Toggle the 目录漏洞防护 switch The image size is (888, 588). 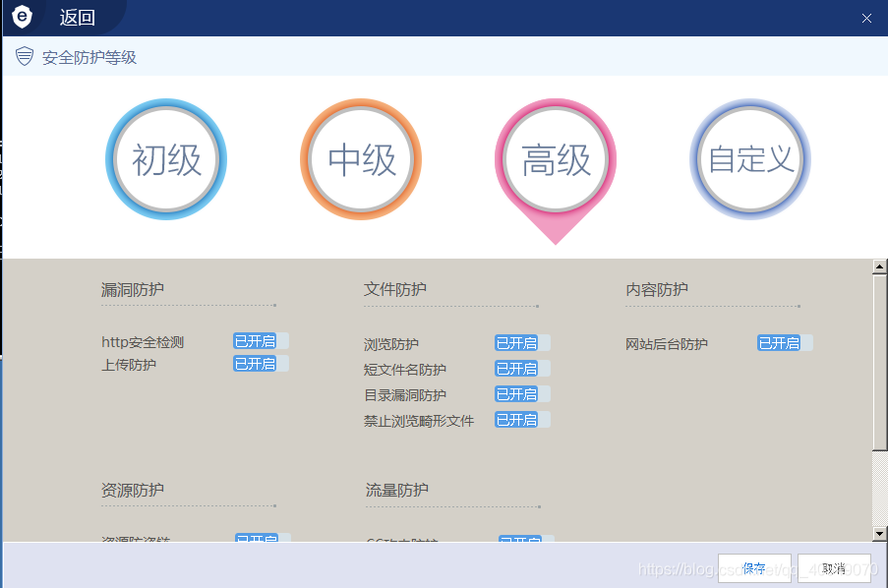point(522,394)
